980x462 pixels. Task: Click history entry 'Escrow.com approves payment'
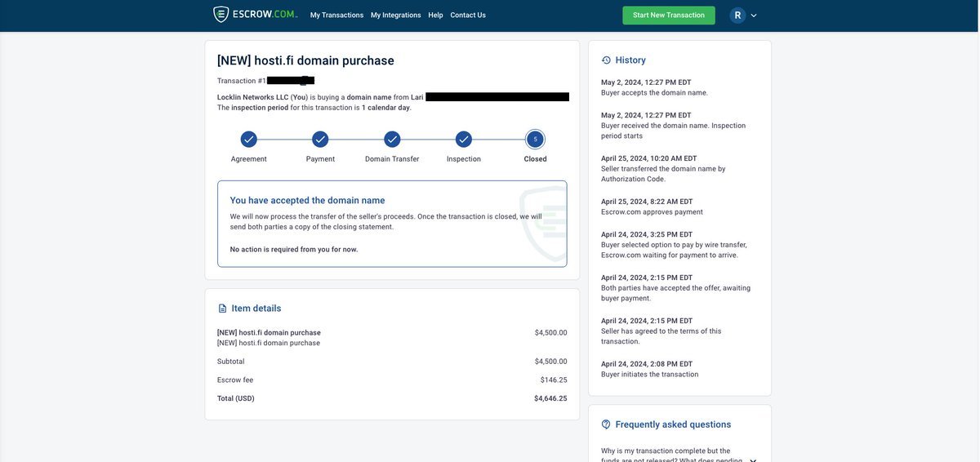[x=652, y=212]
